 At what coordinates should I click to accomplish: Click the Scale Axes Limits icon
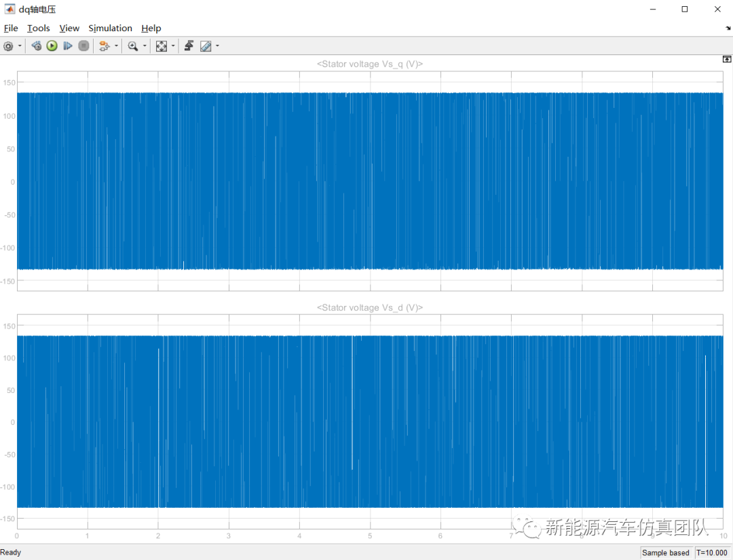coord(162,45)
